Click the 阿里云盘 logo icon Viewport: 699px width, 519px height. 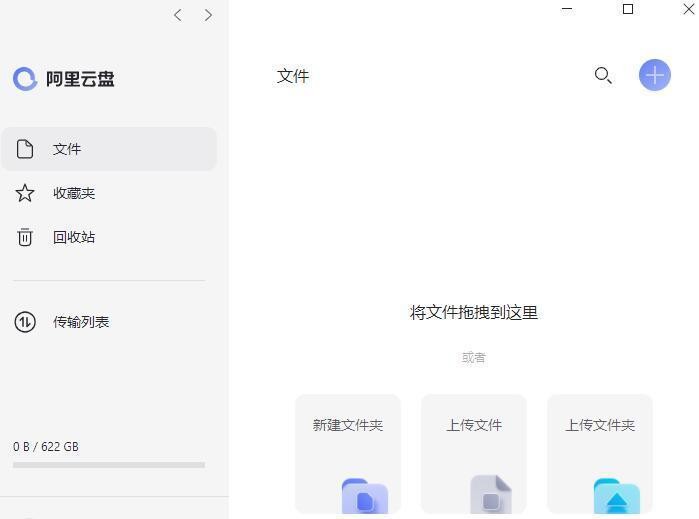25,79
